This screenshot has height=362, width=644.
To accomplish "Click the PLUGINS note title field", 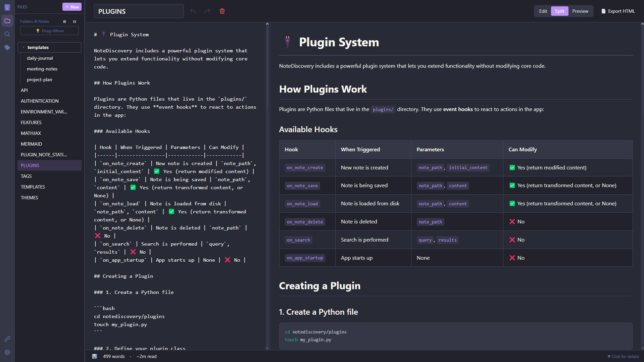I will point(139,11).
